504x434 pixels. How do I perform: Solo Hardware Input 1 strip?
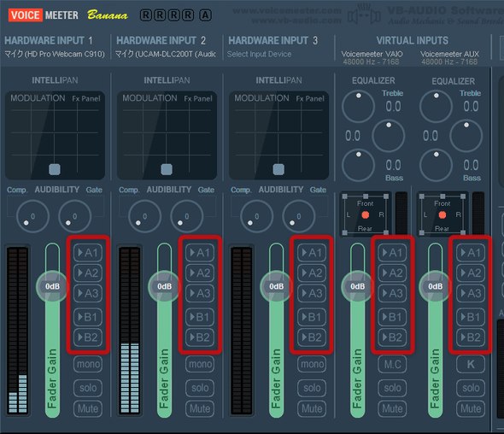pyautogui.click(x=88, y=388)
